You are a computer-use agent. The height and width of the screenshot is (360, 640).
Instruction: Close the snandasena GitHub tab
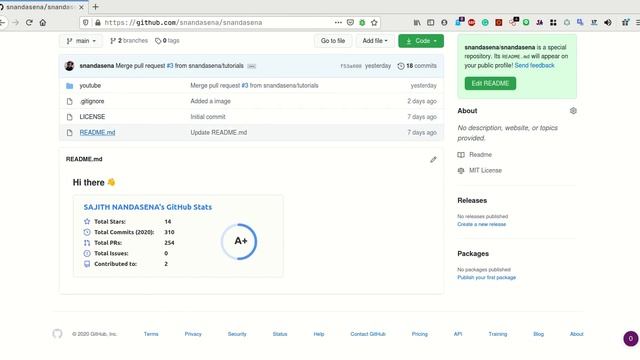[x=81, y=7]
